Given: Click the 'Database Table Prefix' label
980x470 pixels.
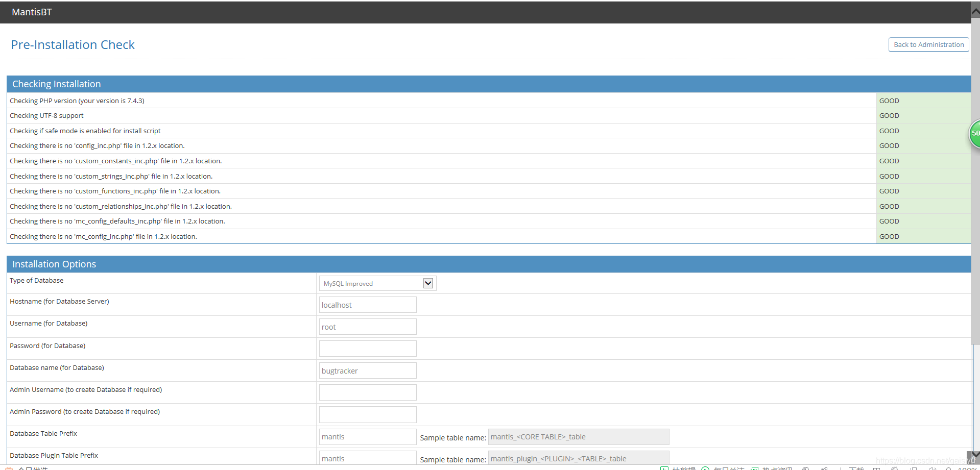Looking at the screenshot, I should coord(43,434).
